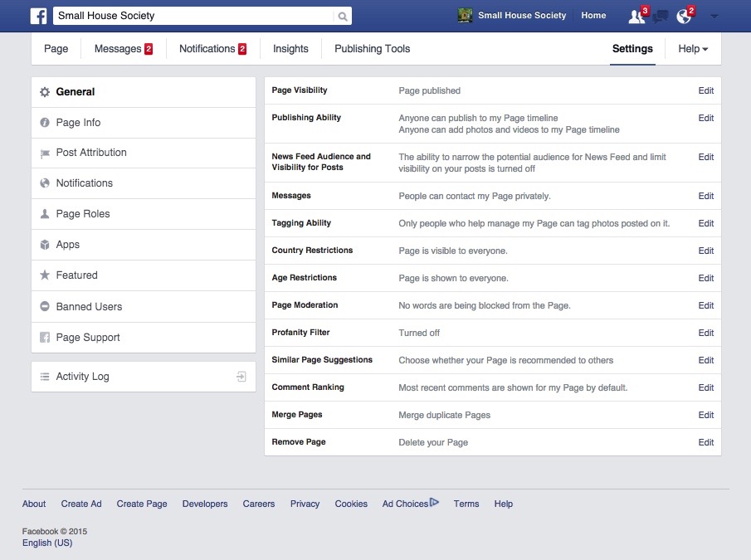Edit the Merge Pages setting
Image resolution: width=751 pixels, height=560 pixels.
pyautogui.click(x=705, y=415)
